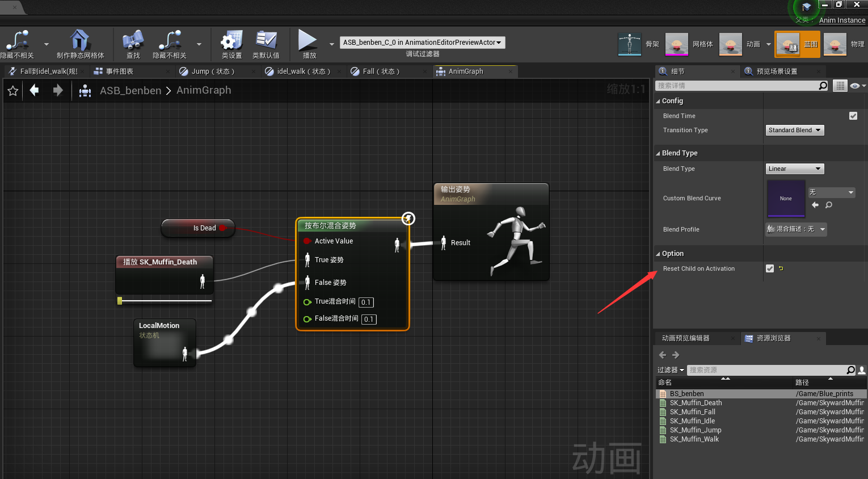The image size is (868, 479).
Task: Collapse the Blend Type section
Action: 658,153
